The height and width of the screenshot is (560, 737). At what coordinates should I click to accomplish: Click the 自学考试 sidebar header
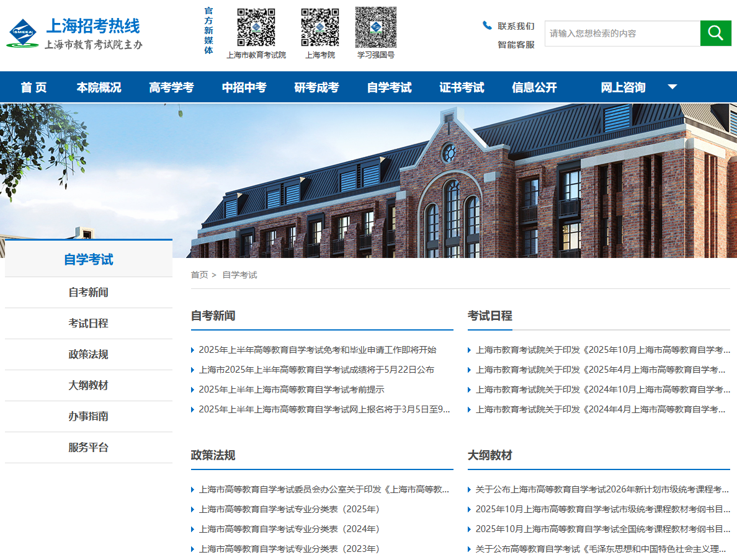click(88, 259)
